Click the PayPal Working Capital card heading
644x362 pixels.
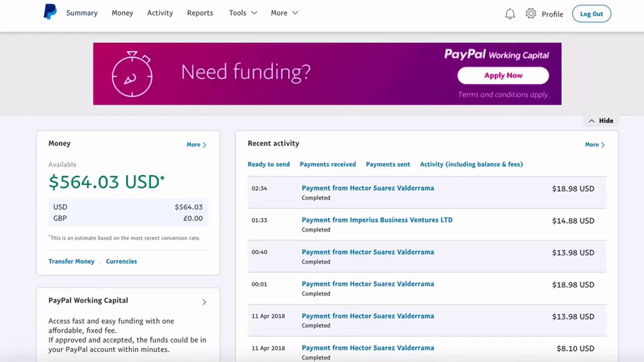(x=88, y=300)
